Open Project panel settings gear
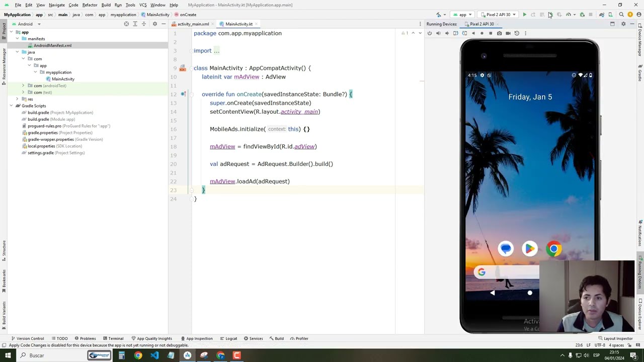 [x=155, y=24]
